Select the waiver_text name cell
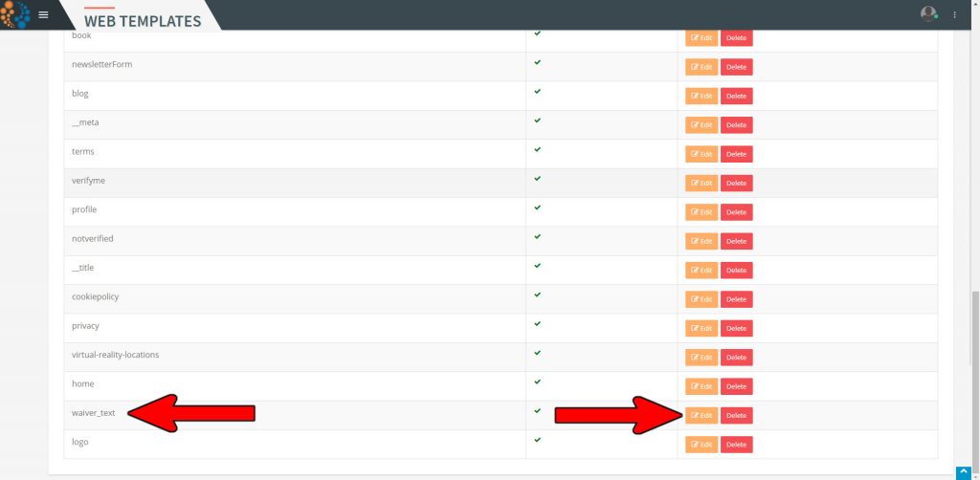 [295, 415]
